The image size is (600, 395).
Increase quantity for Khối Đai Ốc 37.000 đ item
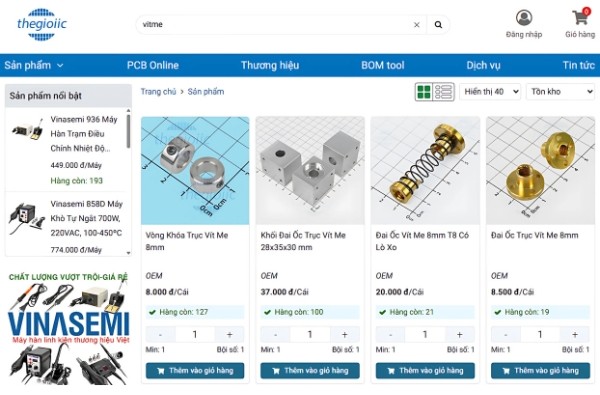pyautogui.click(x=344, y=335)
